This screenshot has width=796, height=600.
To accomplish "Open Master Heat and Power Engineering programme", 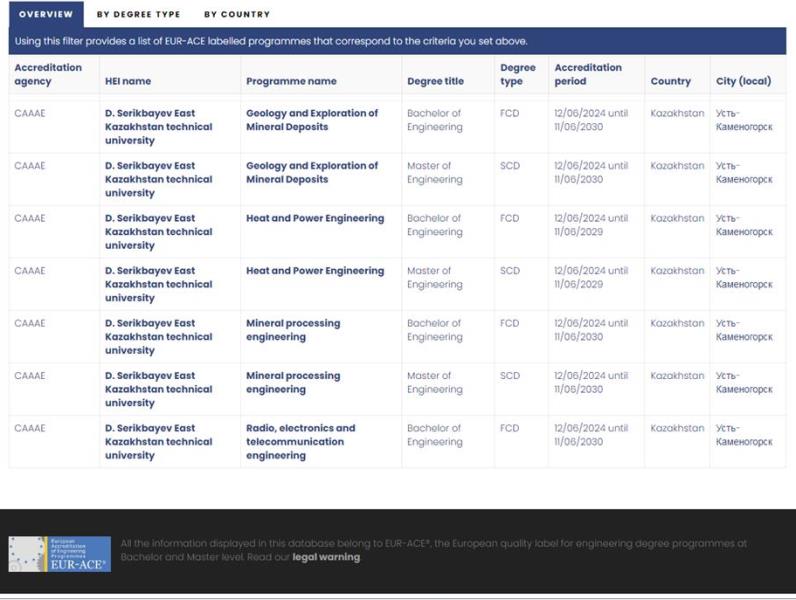I will pos(315,271).
